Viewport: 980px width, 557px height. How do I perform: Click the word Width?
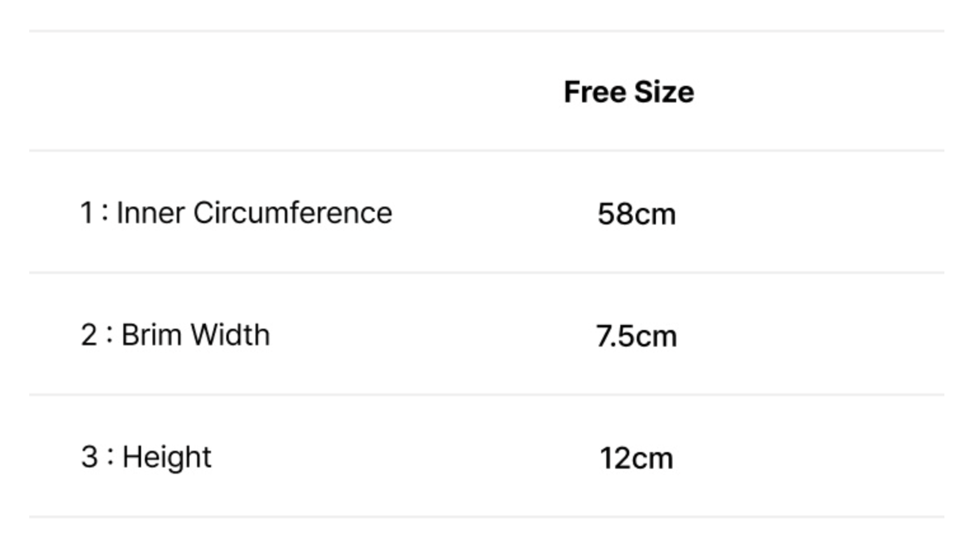(x=231, y=335)
